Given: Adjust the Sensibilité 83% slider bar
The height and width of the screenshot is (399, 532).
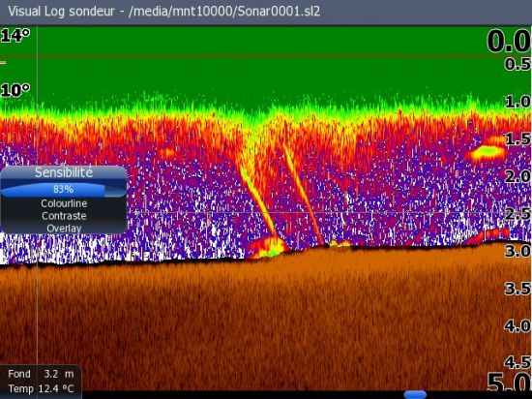Looking at the screenshot, I should coord(64,190).
